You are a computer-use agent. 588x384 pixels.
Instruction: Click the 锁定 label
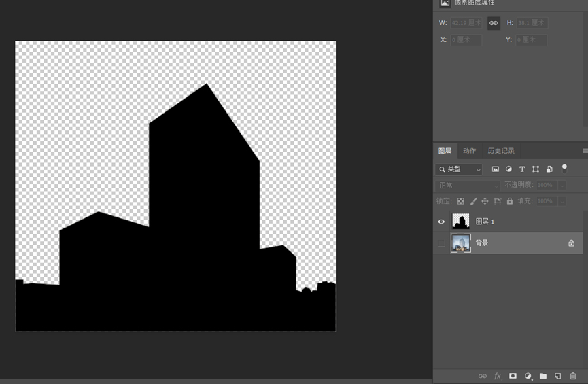click(x=444, y=201)
